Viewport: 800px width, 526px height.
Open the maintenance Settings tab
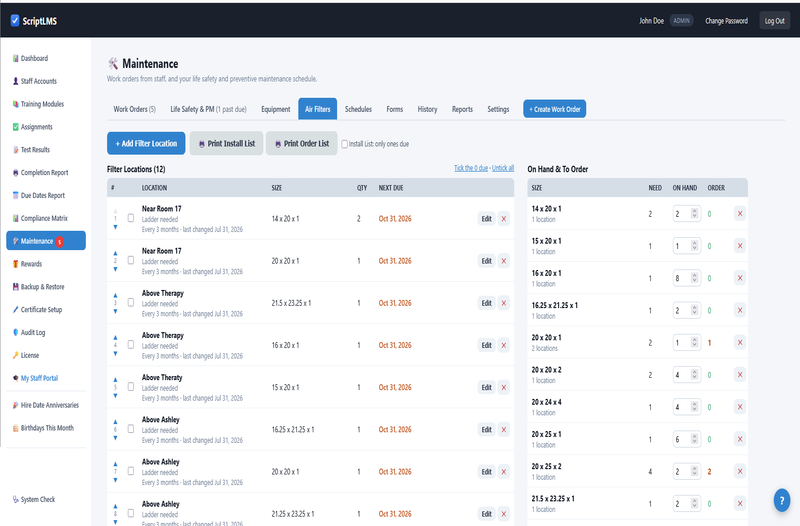pyautogui.click(x=498, y=109)
